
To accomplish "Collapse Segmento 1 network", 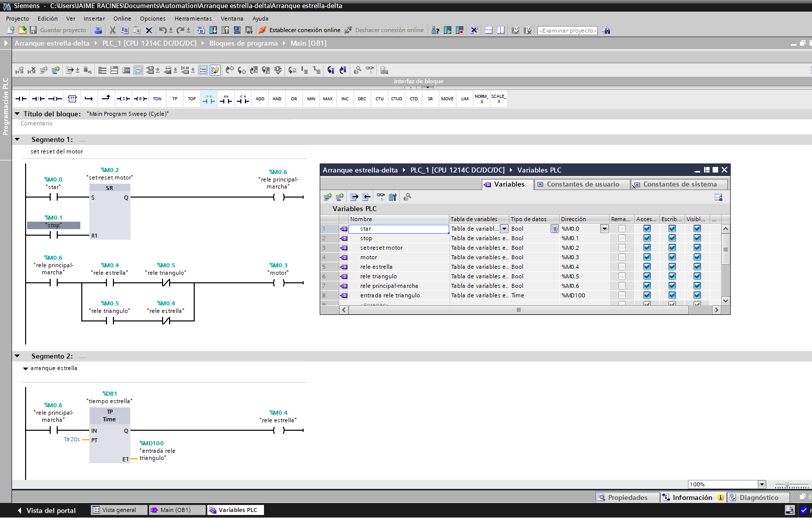I will tap(18, 139).
